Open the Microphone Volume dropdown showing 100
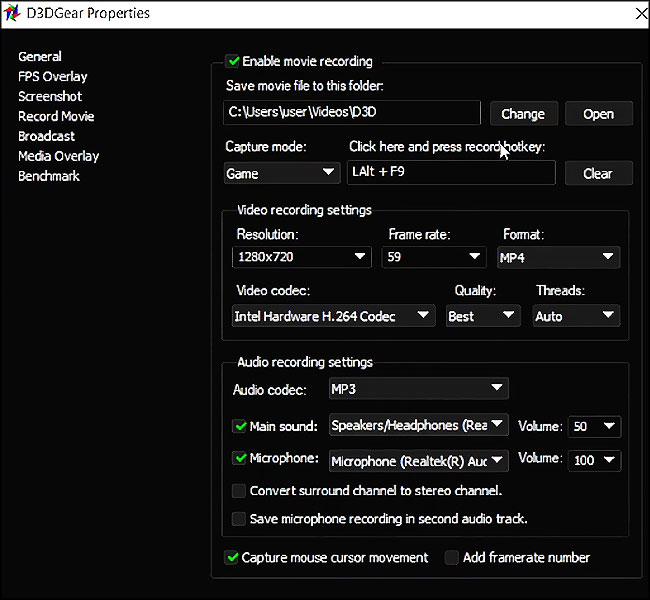The width and height of the screenshot is (650, 600). coord(594,460)
